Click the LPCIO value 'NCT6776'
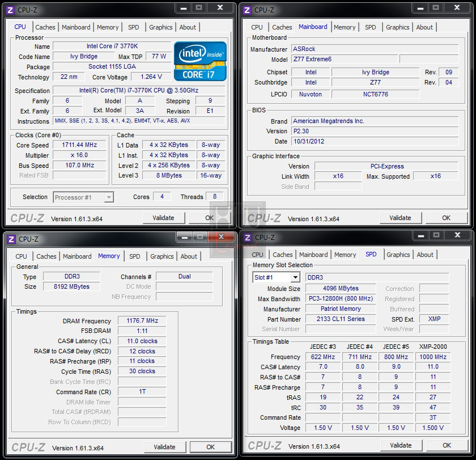The width and height of the screenshot is (476, 460). pos(376,94)
